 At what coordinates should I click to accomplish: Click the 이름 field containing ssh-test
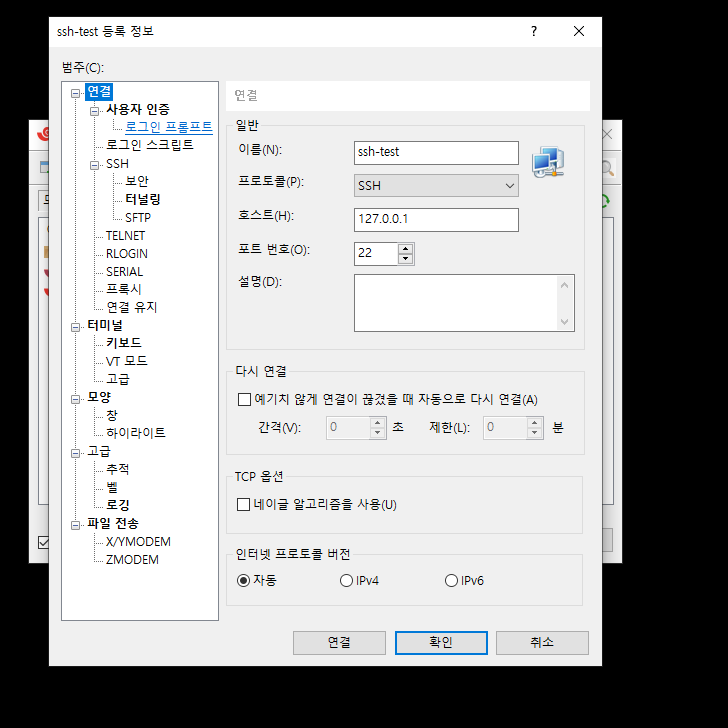436,153
